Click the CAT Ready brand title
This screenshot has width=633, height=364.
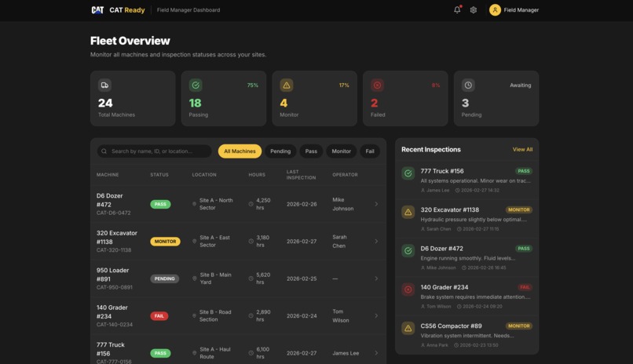pyautogui.click(x=126, y=10)
